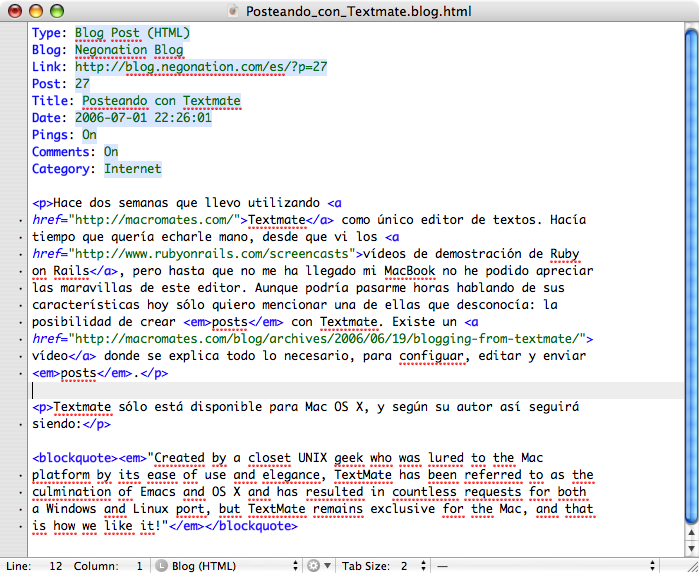Click the misspelled word 'configuar'

(432, 356)
